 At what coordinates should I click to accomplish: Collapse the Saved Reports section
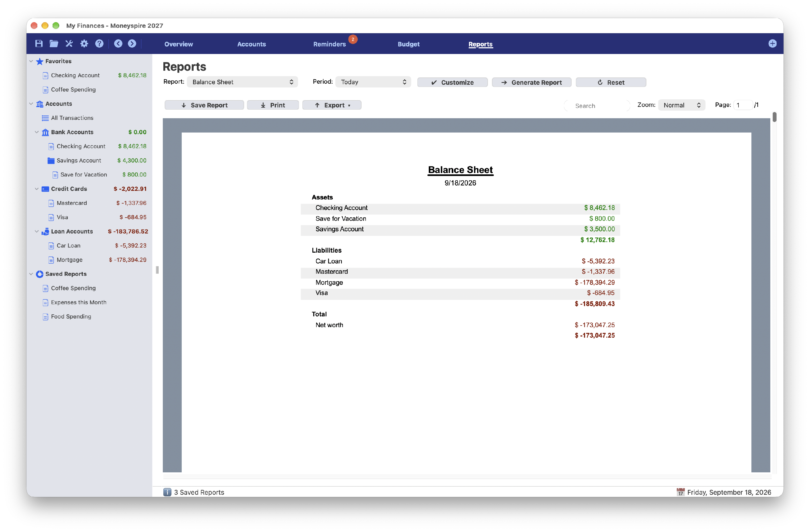[31, 274]
